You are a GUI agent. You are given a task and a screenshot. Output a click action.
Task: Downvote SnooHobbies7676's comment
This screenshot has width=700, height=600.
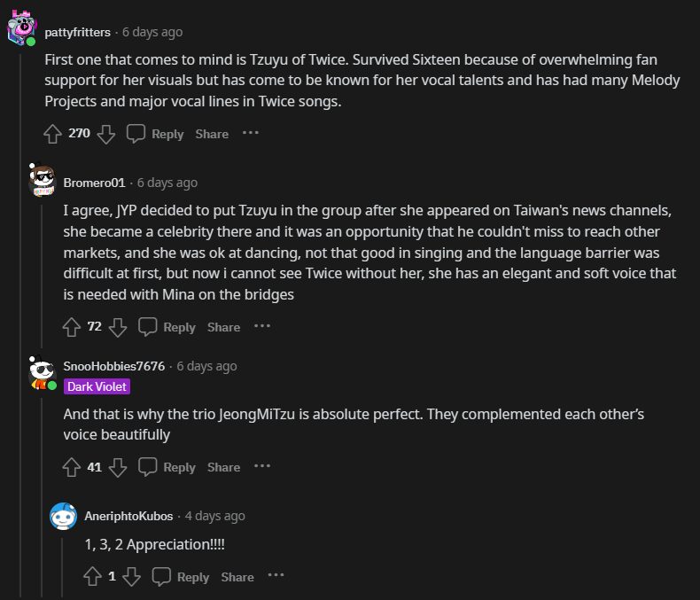tap(118, 467)
